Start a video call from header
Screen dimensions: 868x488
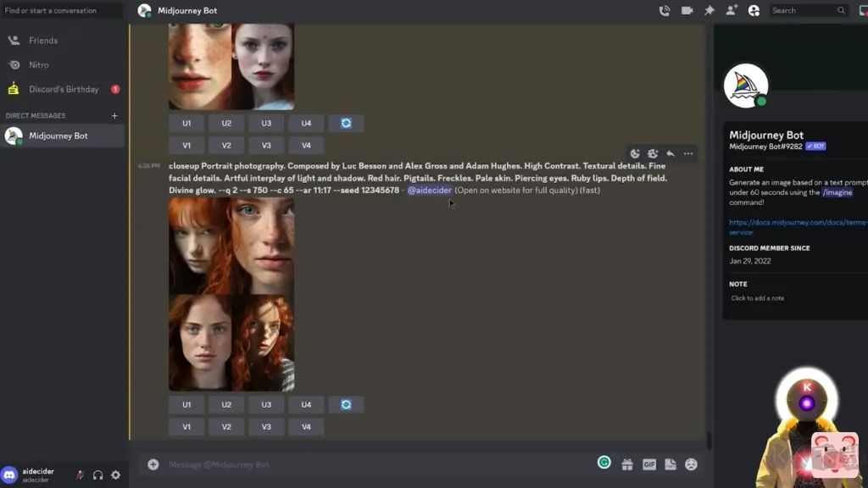tap(687, 11)
